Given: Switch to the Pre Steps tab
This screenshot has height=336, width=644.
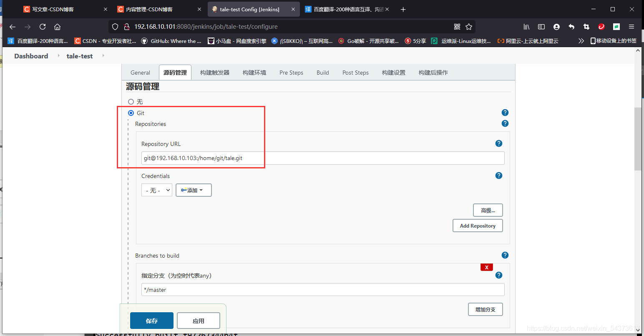Looking at the screenshot, I should (291, 73).
